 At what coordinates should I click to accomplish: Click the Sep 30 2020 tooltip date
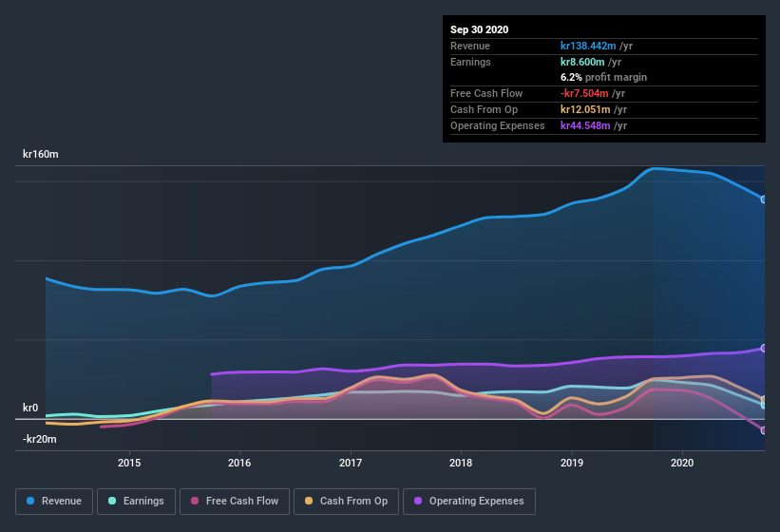pyautogui.click(x=480, y=29)
